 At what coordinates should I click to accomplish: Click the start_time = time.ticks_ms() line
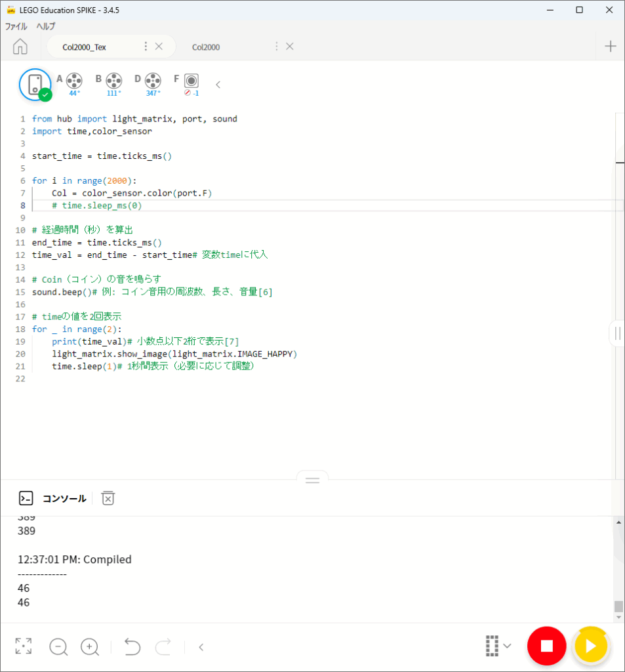[x=102, y=156]
